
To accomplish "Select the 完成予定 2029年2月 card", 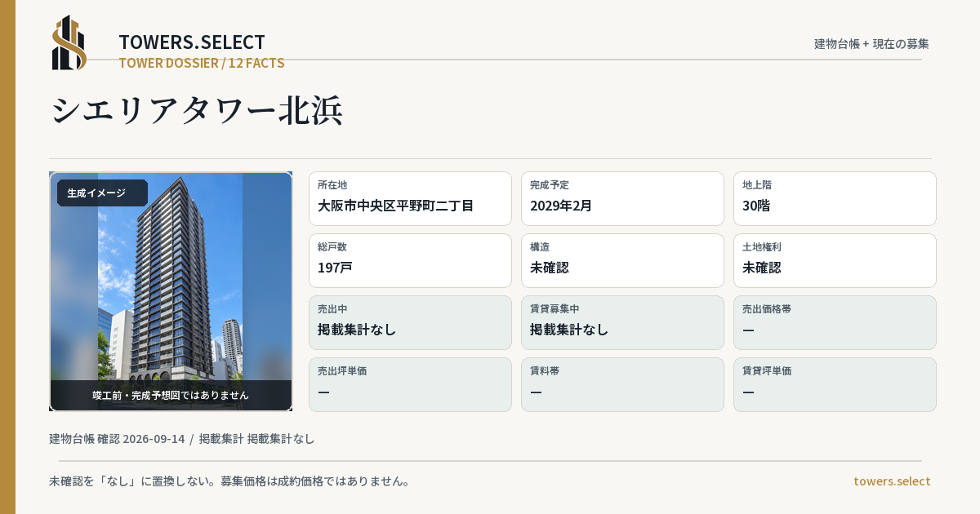I will [622, 198].
